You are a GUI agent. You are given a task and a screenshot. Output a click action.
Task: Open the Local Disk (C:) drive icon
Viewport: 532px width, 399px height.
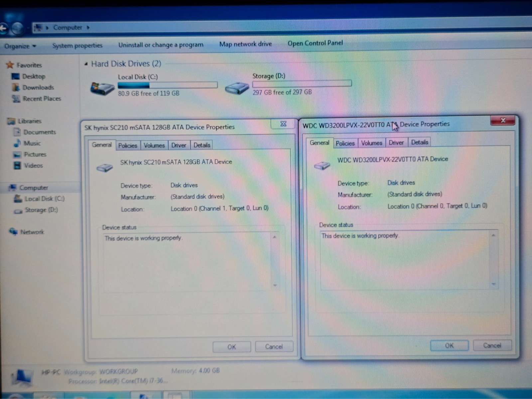(102, 88)
